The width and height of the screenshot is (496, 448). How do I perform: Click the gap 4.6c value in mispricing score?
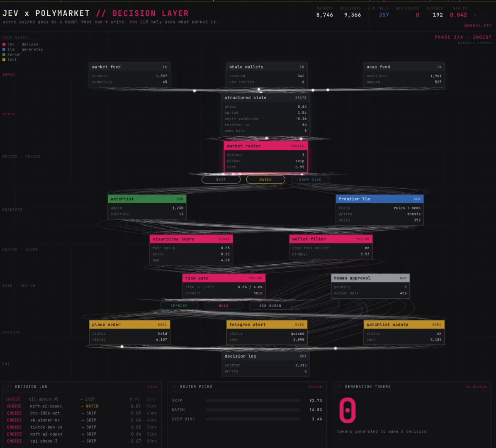(x=225, y=261)
